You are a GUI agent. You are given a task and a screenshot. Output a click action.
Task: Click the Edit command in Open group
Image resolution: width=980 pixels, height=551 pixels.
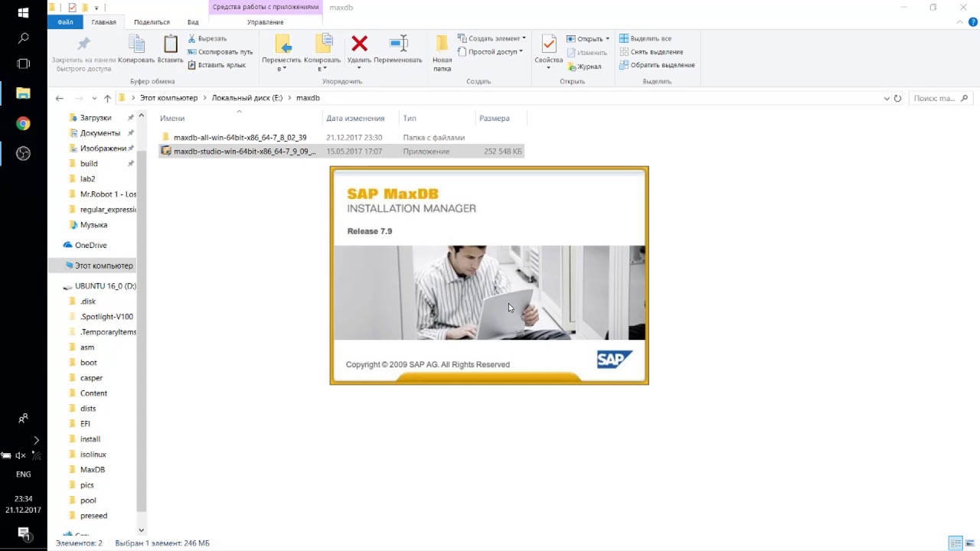point(586,52)
